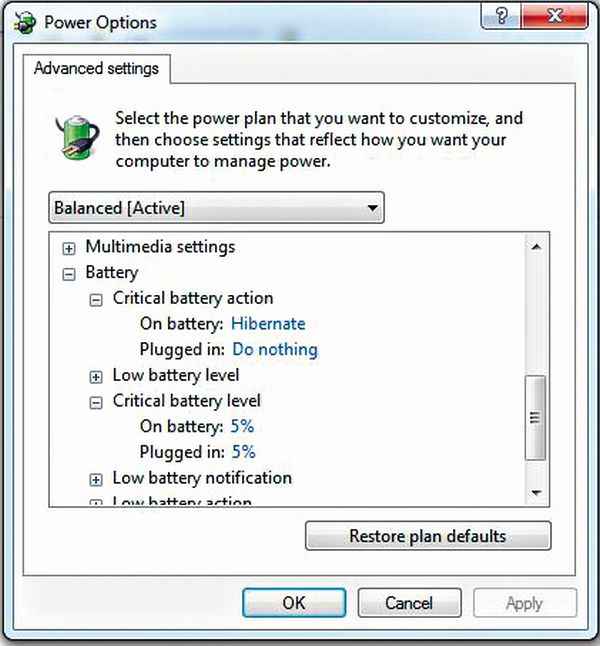Expand Low battery notification node
The image size is (600, 646).
(96, 480)
